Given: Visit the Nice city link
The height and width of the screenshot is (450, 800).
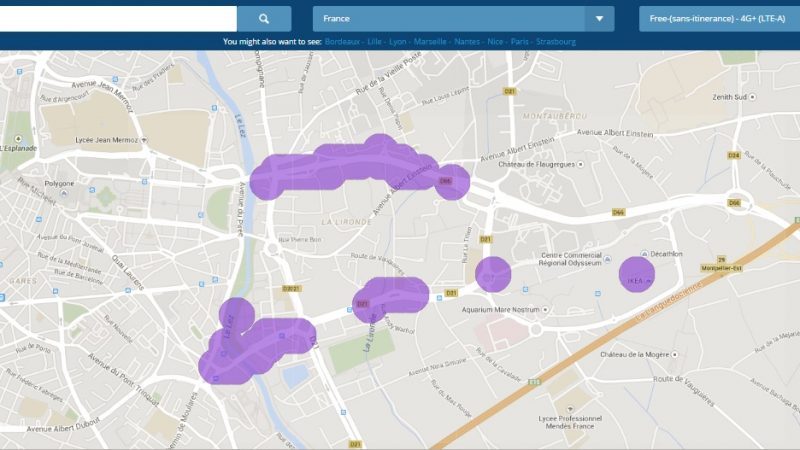Looking at the screenshot, I should [x=495, y=42].
